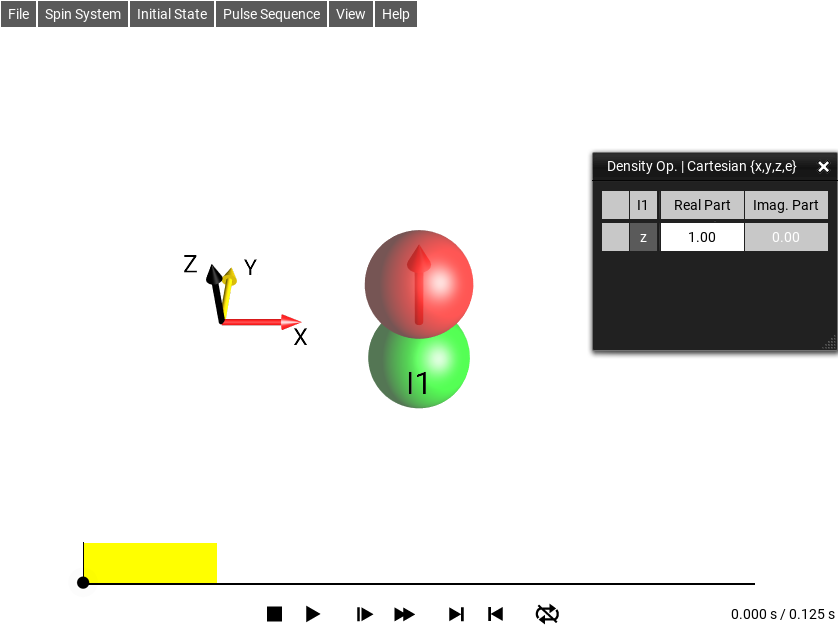Click the Real Part value field 1.00
The height and width of the screenshot is (628, 838).
[702, 237]
